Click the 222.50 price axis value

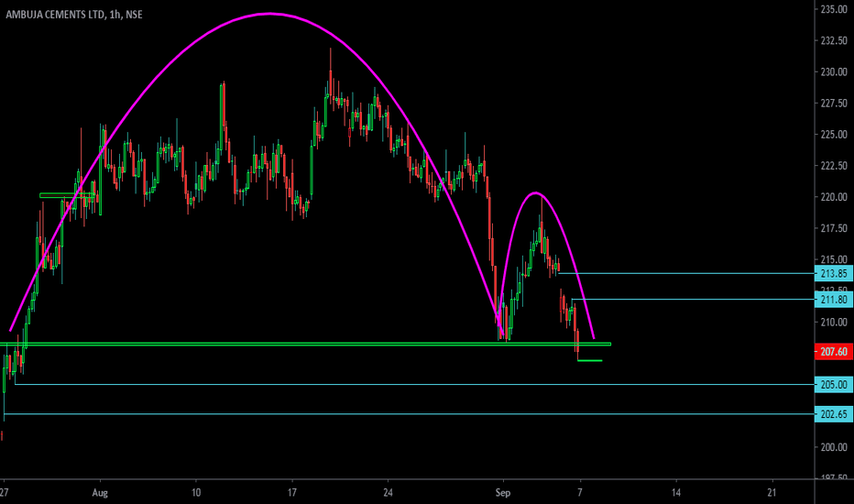[834, 166]
